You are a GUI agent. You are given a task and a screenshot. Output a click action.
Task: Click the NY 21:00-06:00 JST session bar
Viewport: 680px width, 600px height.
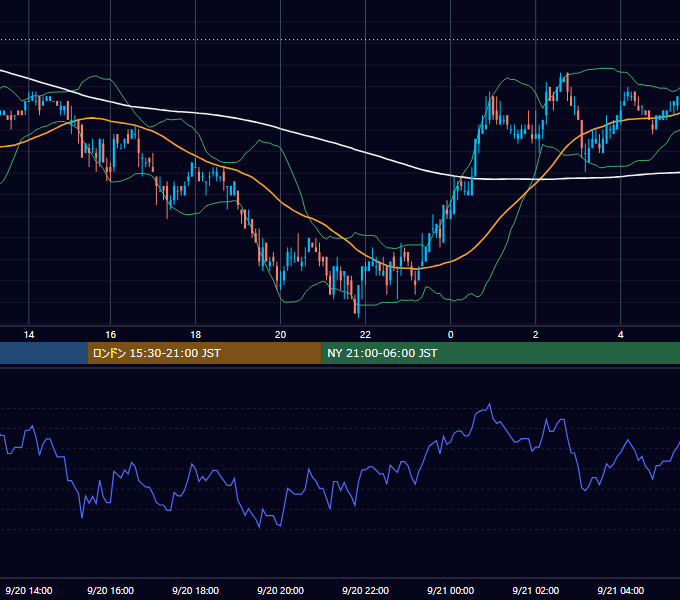[500, 353]
